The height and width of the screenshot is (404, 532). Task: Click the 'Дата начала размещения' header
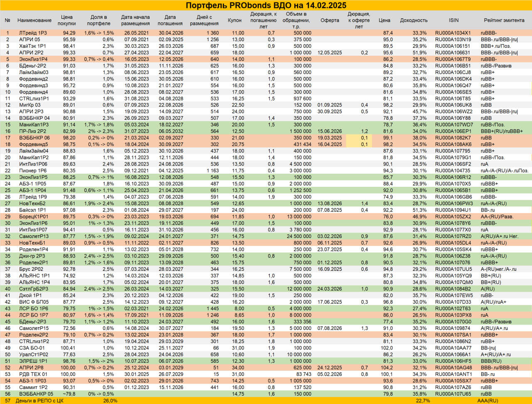[x=135, y=20]
